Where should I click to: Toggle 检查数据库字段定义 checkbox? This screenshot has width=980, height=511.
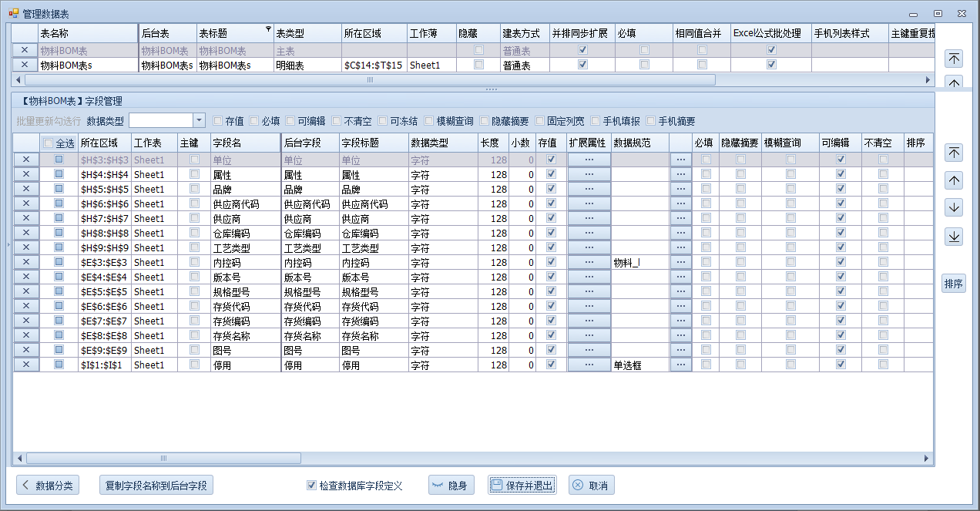tap(311, 486)
